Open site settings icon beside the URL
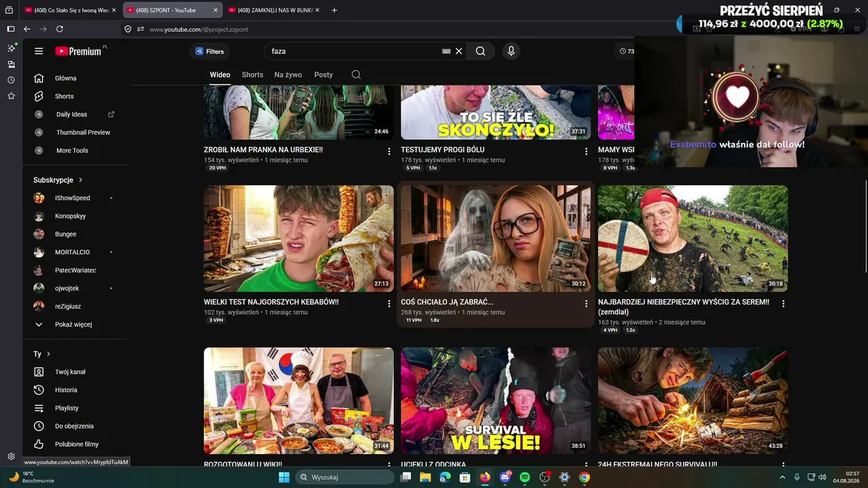The width and height of the screenshot is (868, 488). (x=140, y=29)
